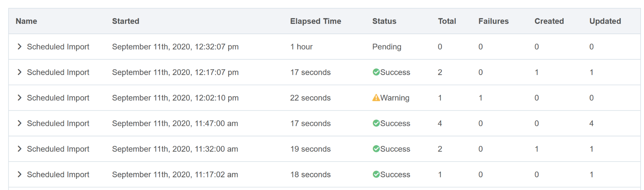This screenshot has height=190, width=644.
Task: Select the Warning status text
Action: click(x=395, y=98)
